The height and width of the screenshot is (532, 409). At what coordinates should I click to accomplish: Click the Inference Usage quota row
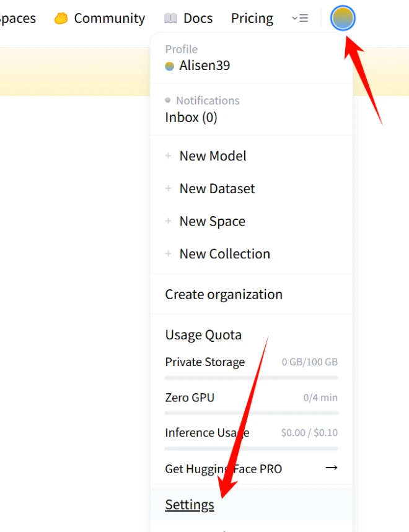[251, 433]
